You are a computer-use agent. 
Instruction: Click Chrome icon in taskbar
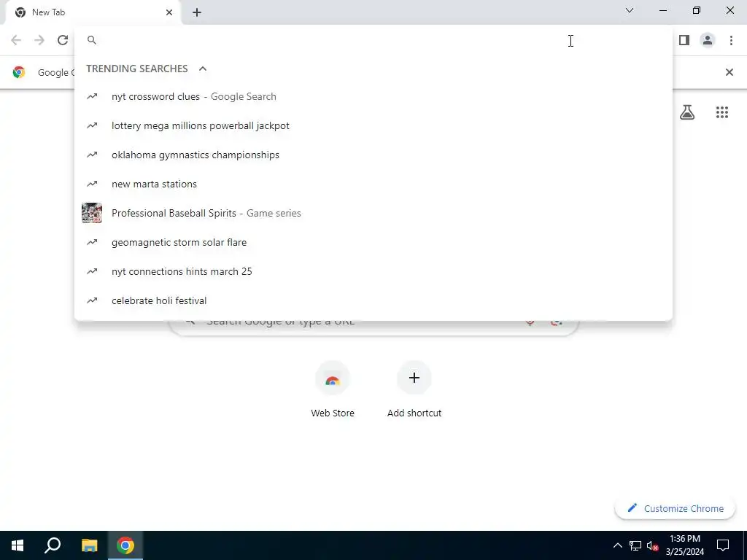pos(125,545)
